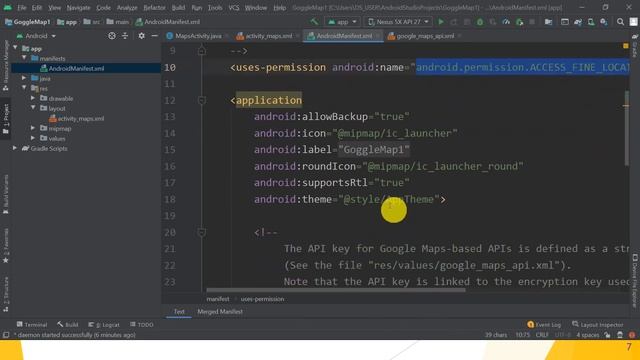Switch to Merged Manifest bottom tab
640x360 pixels.
point(220,311)
